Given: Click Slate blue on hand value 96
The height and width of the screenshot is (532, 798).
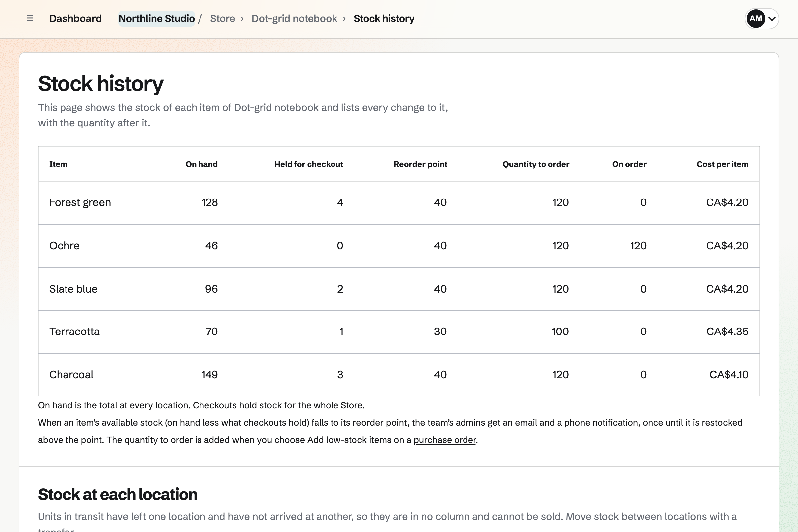Looking at the screenshot, I should pos(211,289).
